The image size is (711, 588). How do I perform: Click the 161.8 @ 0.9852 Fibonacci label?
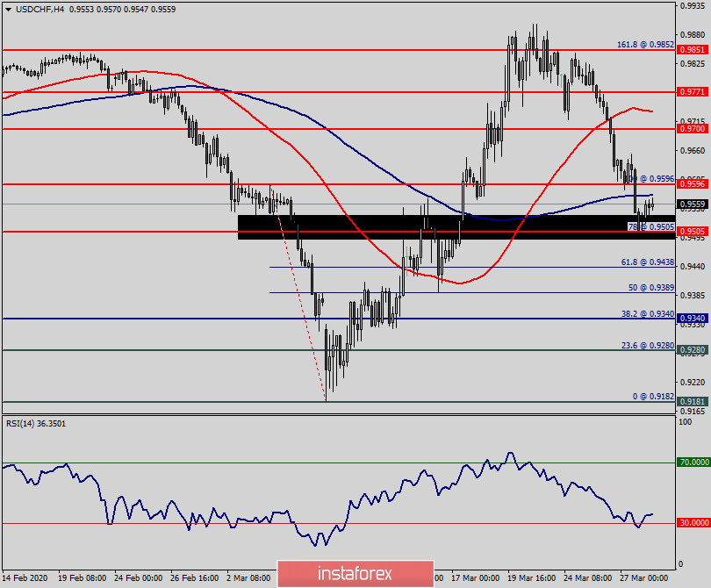pos(645,43)
